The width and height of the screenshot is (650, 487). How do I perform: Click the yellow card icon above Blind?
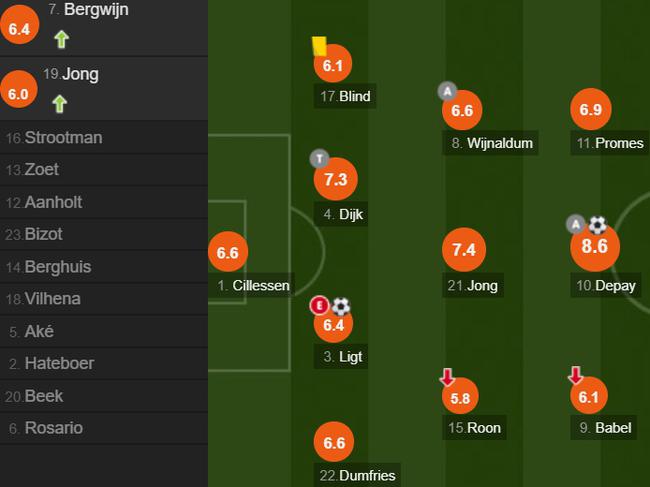click(x=319, y=46)
